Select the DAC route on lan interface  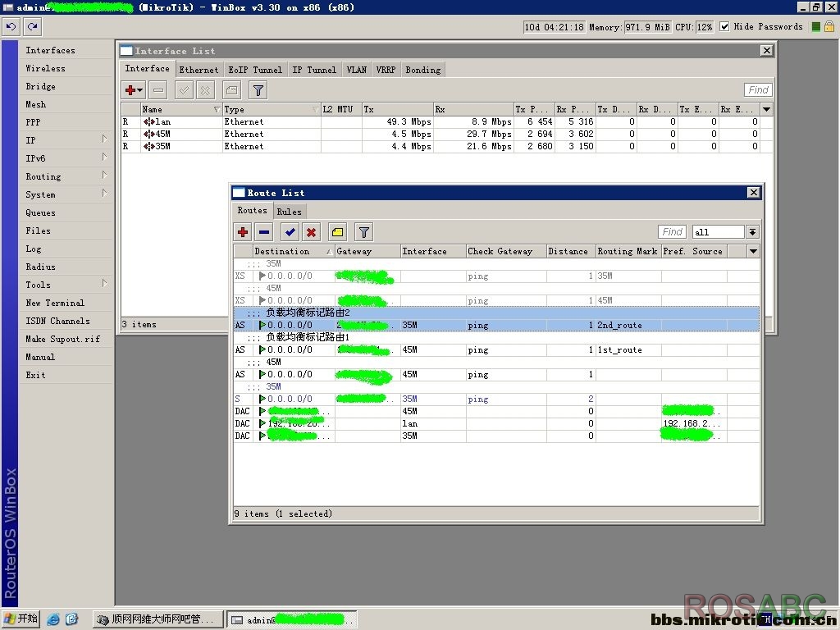coord(496,424)
